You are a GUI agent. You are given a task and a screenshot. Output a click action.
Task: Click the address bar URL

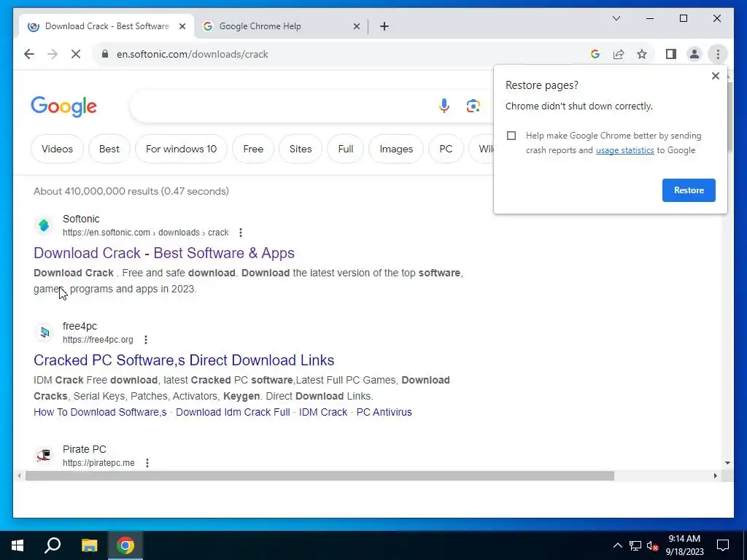(x=193, y=54)
